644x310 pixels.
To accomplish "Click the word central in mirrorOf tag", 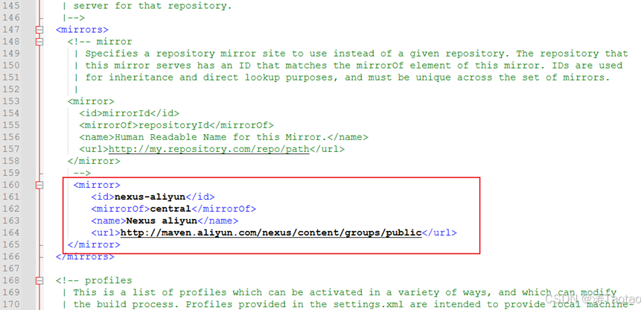I will [170, 209].
